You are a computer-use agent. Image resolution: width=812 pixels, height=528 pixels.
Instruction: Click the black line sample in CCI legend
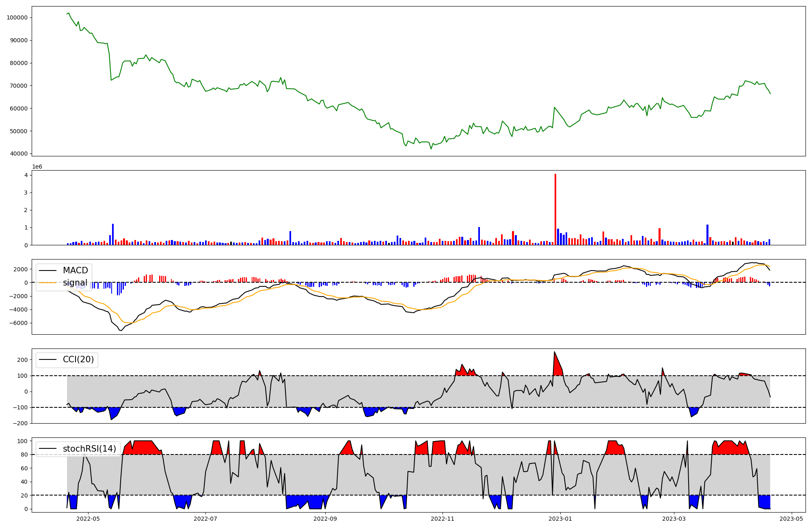tap(48, 359)
